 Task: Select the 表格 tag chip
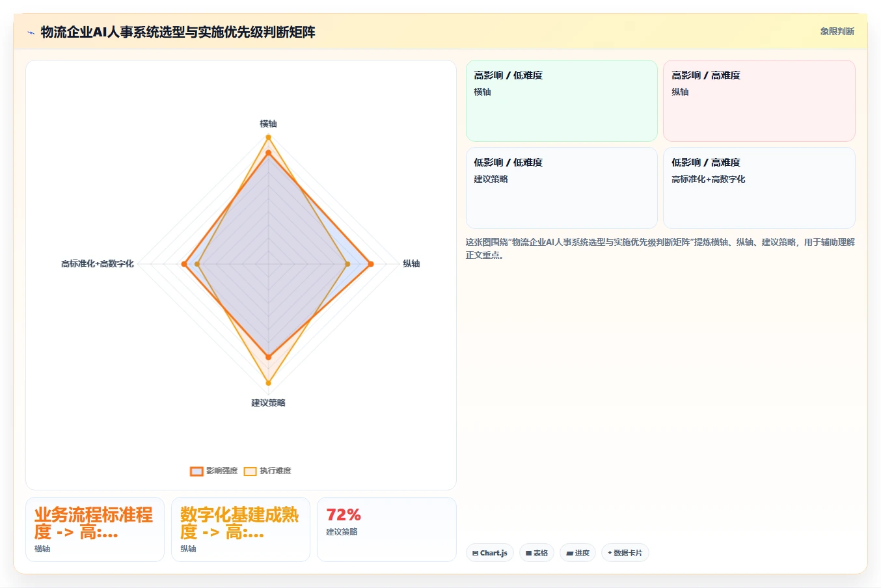coord(537,553)
